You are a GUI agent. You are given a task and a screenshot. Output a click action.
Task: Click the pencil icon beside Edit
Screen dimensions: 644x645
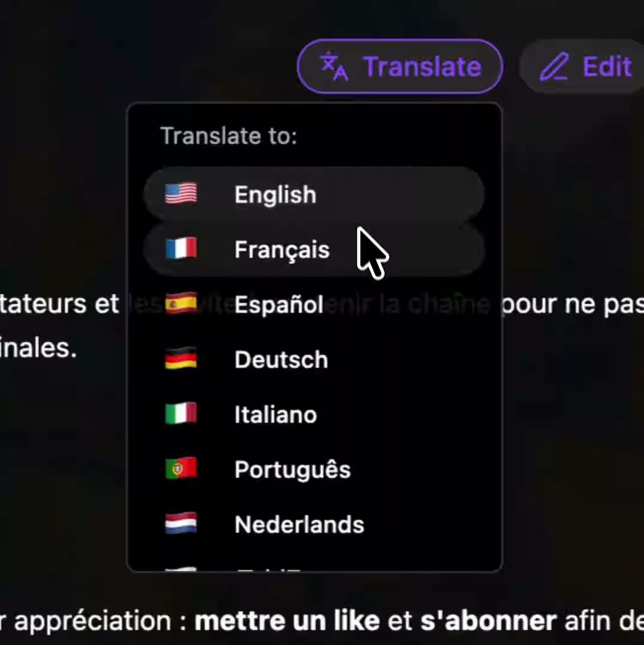coord(554,66)
